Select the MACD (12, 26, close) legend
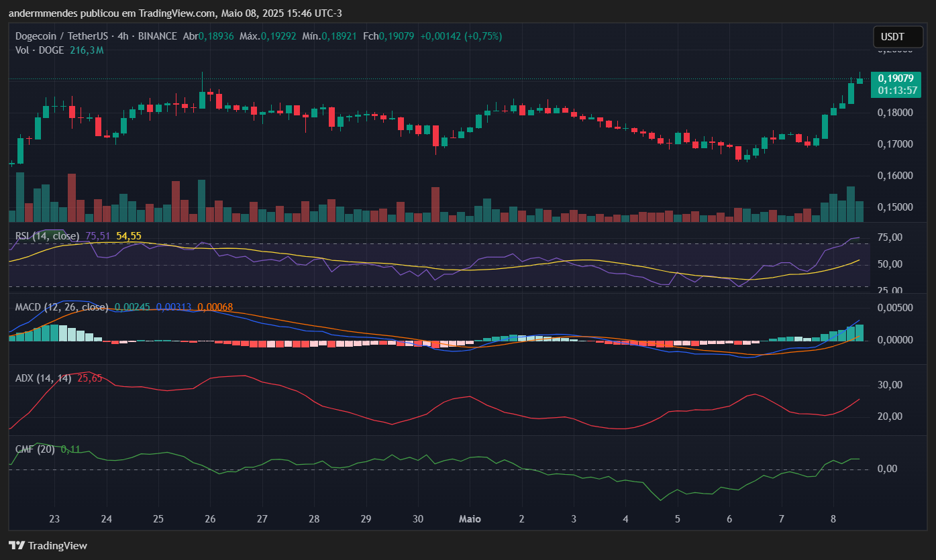The image size is (936, 560). (x=62, y=307)
